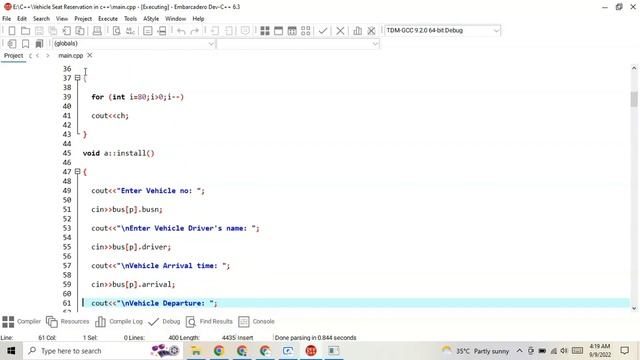Click the Save file toolbar icon
This screenshot has width=640, height=360.
point(39,31)
